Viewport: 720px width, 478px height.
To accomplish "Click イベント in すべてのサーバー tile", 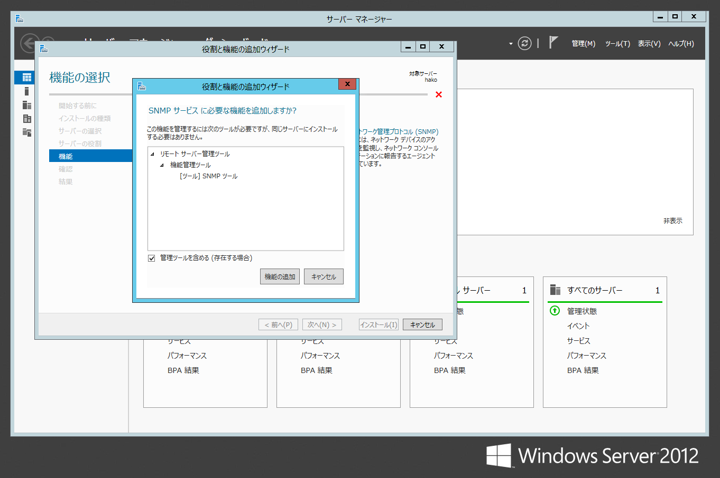I will (x=578, y=326).
